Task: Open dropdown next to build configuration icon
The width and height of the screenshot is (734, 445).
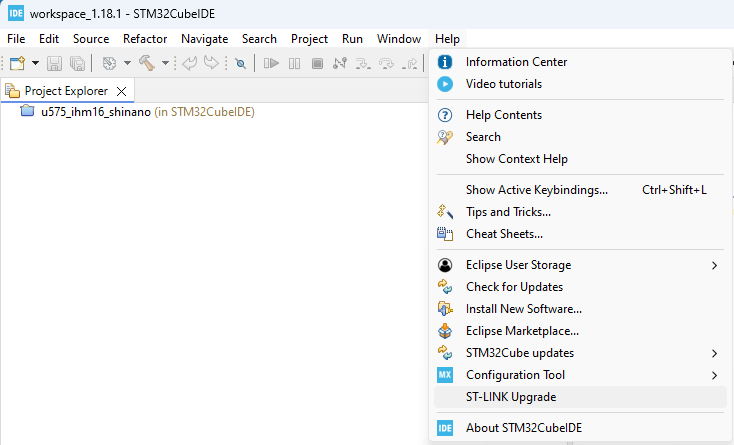Action: [x=127, y=63]
